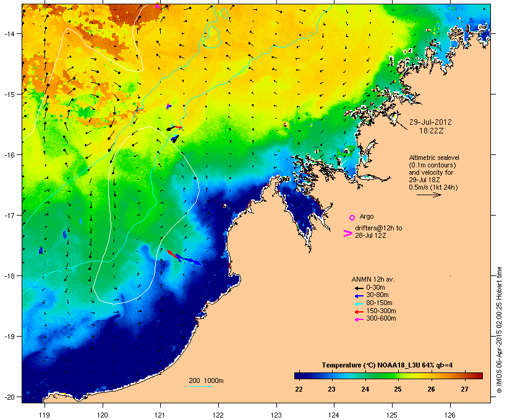The width and height of the screenshot is (507, 420).
Task: Click the magenta Argo circle legend symbol
Action: pyautogui.click(x=352, y=217)
